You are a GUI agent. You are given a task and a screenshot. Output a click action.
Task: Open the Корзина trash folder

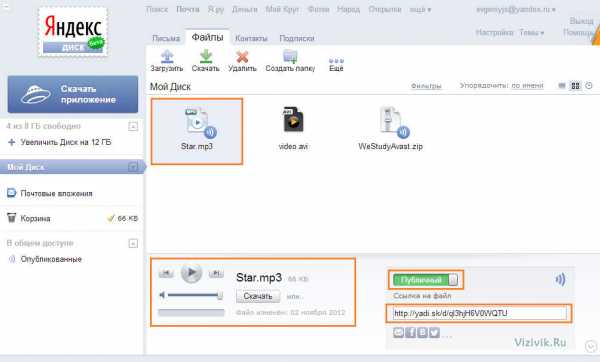click(35, 219)
